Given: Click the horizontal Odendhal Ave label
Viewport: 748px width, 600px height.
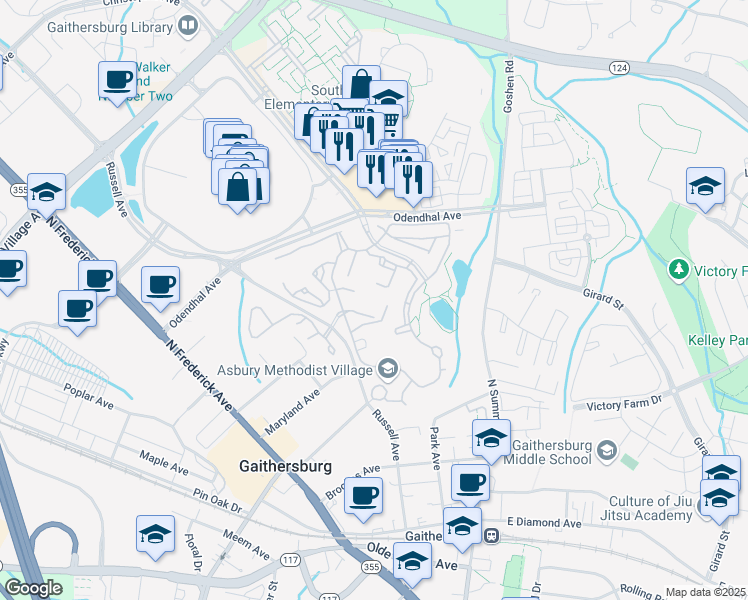Looking at the screenshot, I should pyautogui.click(x=427, y=217).
